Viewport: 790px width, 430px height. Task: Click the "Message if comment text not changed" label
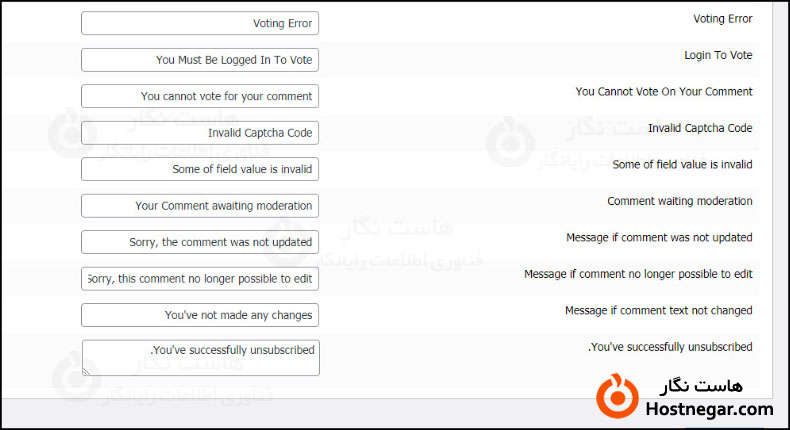tap(658, 310)
